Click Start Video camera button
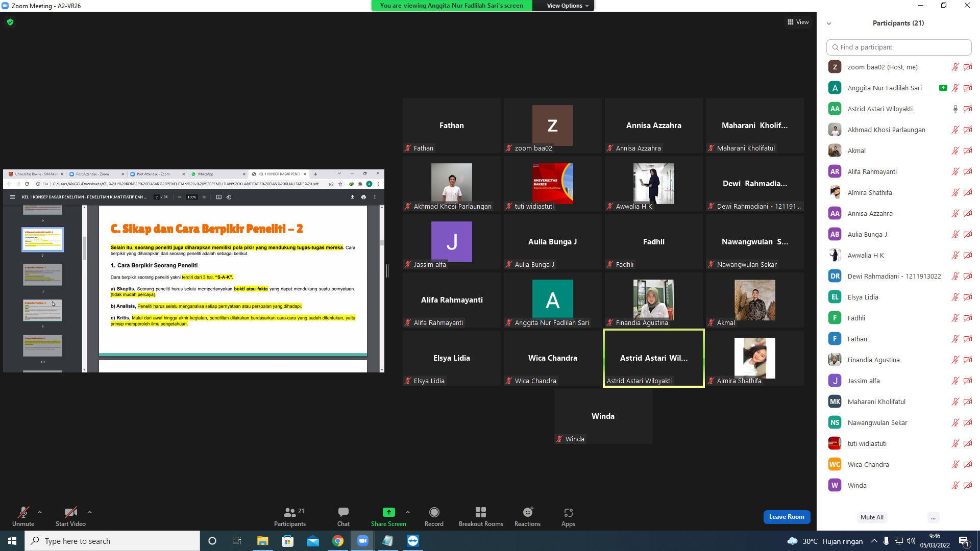This screenshot has height=551, width=980. tap(70, 516)
